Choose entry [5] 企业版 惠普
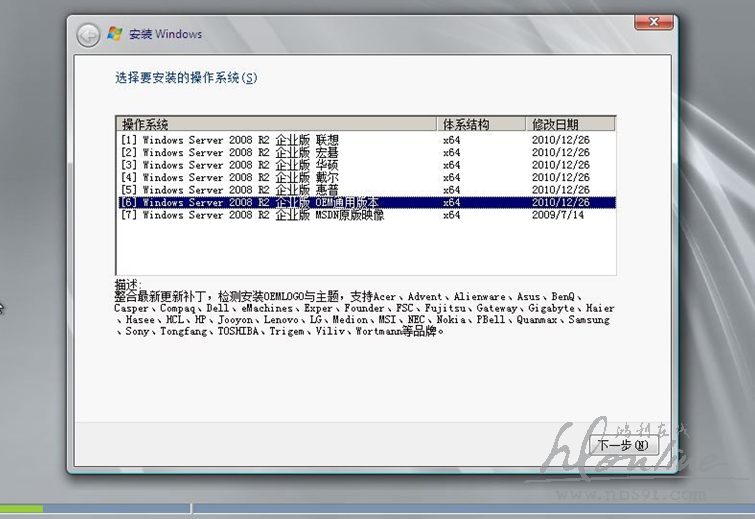The height and width of the screenshot is (519, 755). point(230,190)
